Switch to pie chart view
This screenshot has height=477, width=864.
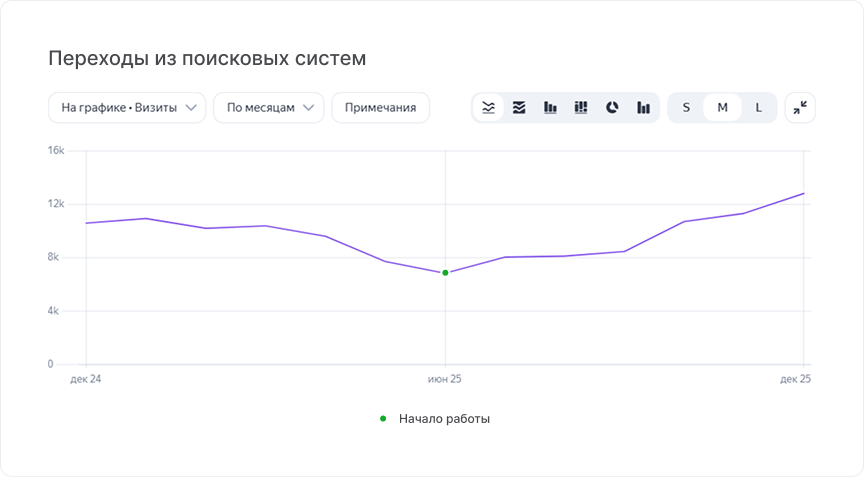coord(612,108)
